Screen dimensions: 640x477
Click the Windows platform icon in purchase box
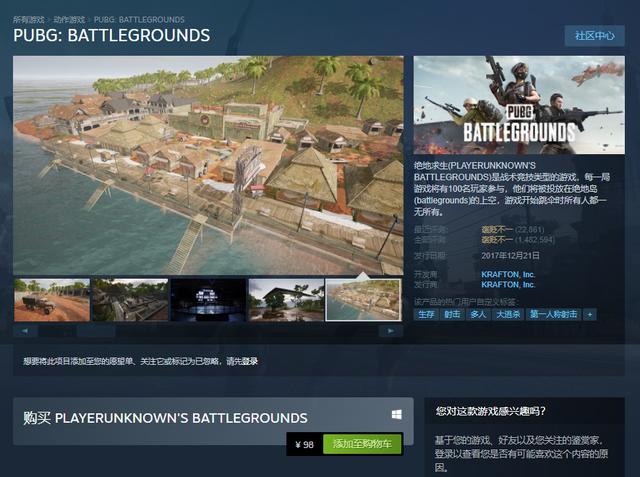[x=397, y=415]
